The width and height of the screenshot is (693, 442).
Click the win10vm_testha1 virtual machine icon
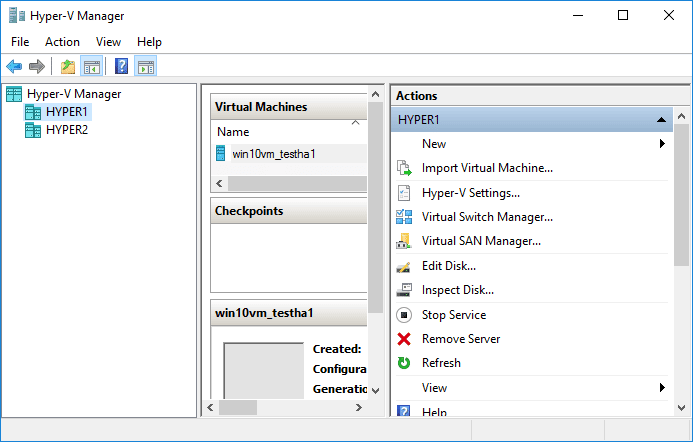point(221,153)
